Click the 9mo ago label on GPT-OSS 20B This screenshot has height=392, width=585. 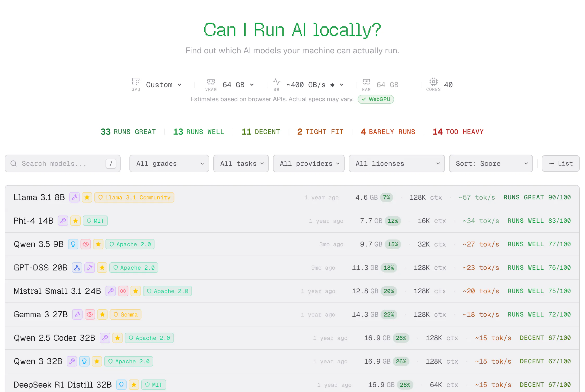pos(323,268)
